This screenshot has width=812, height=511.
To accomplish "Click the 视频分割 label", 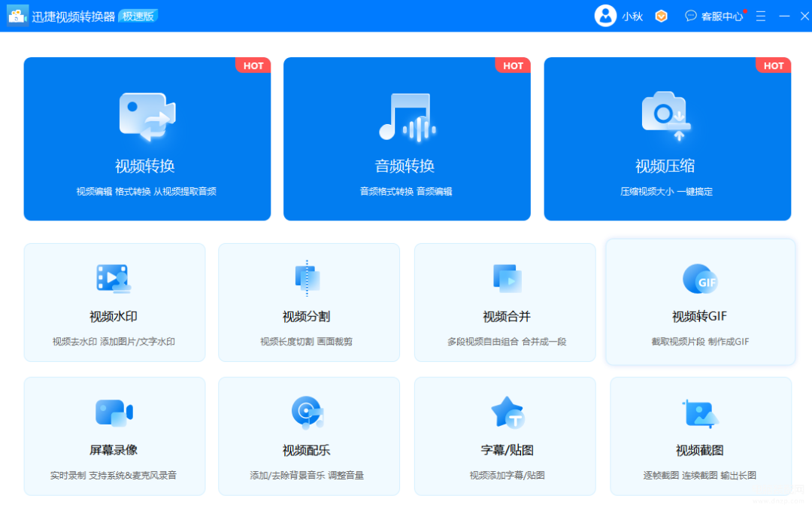I will point(306,317).
